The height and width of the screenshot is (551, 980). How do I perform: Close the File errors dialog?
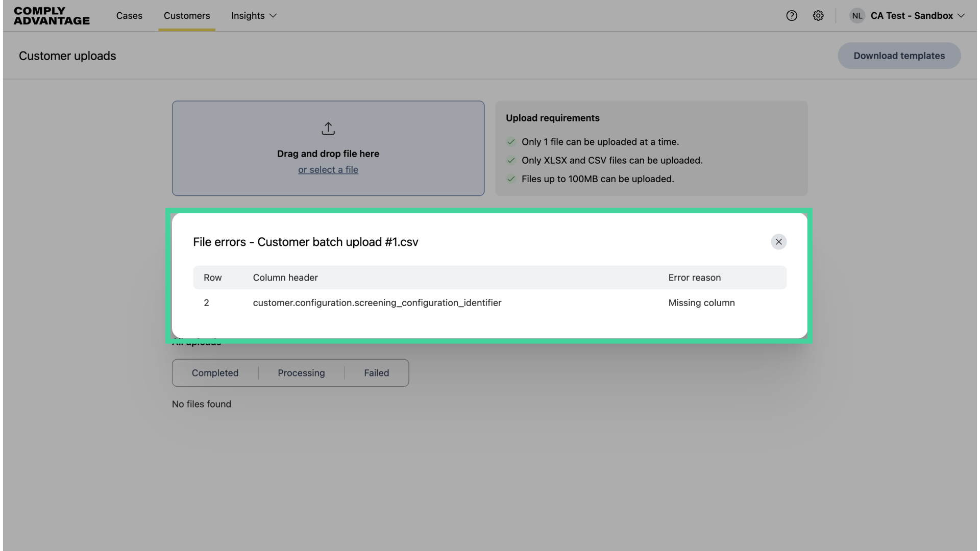[778, 242]
